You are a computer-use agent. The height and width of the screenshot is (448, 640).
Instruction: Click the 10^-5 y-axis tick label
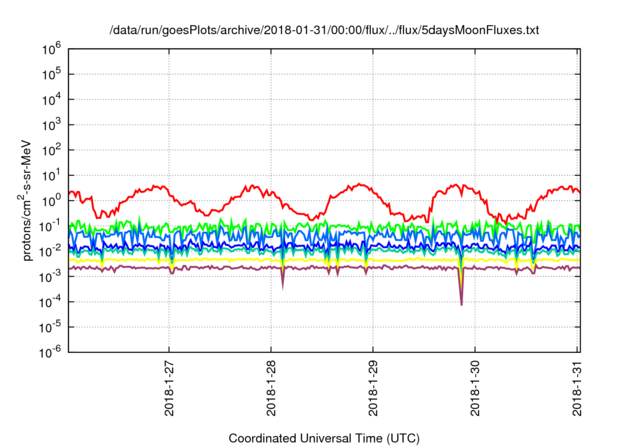coord(50,327)
